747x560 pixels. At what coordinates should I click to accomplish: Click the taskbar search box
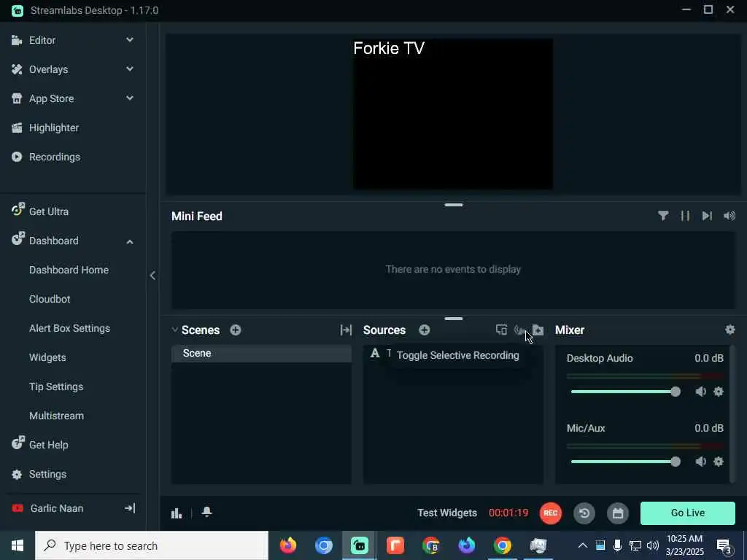click(x=152, y=545)
